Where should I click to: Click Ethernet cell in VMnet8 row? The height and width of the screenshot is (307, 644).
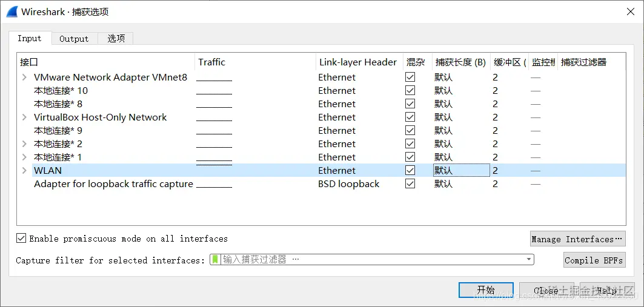[x=337, y=77]
